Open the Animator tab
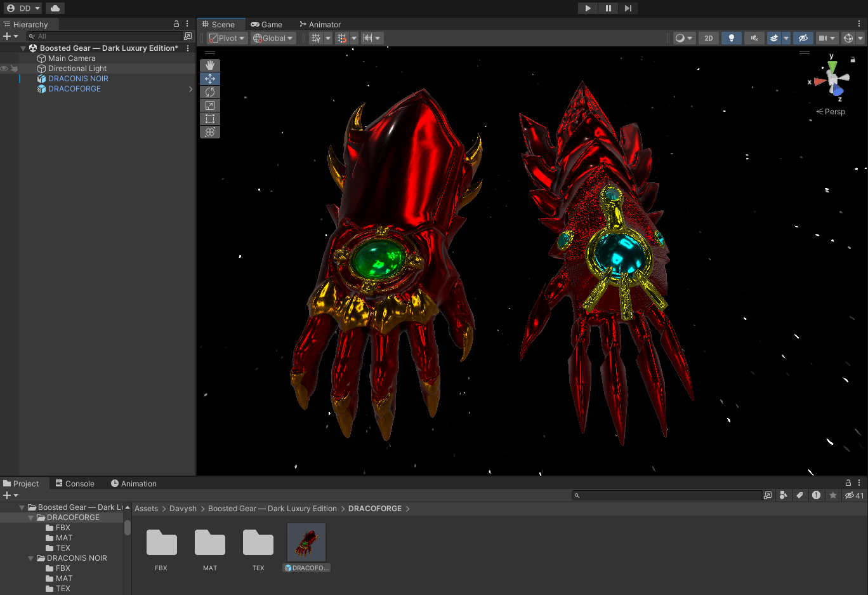This screenshot has width=868, height=595. [320, 24]
